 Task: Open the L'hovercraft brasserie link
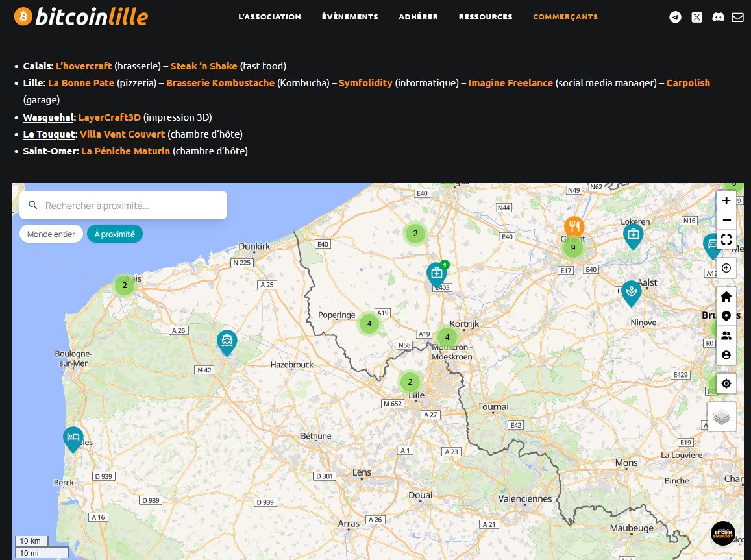point(84,66)
